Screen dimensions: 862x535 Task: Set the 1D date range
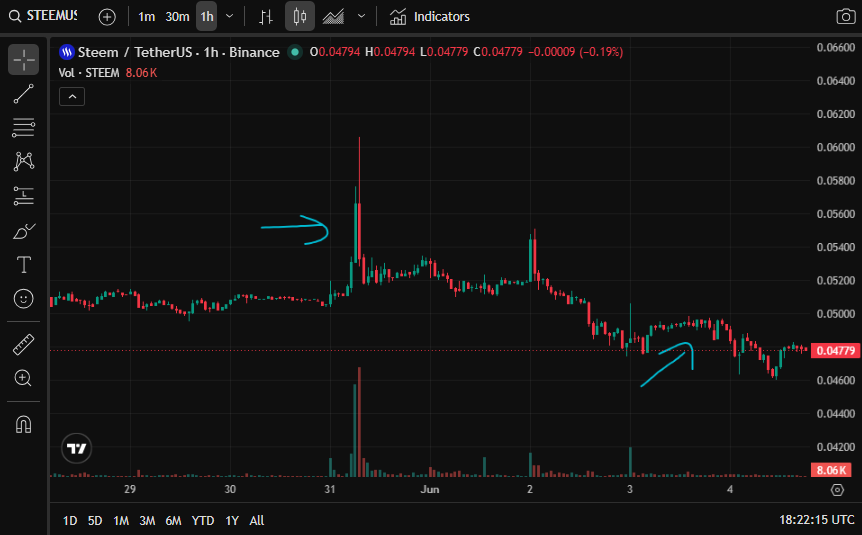coord(70,520)
